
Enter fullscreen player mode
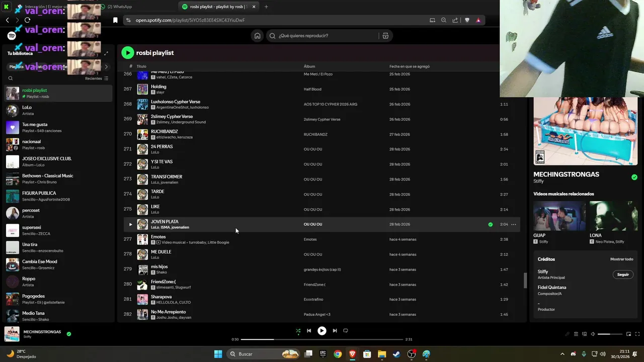[637, 334]
